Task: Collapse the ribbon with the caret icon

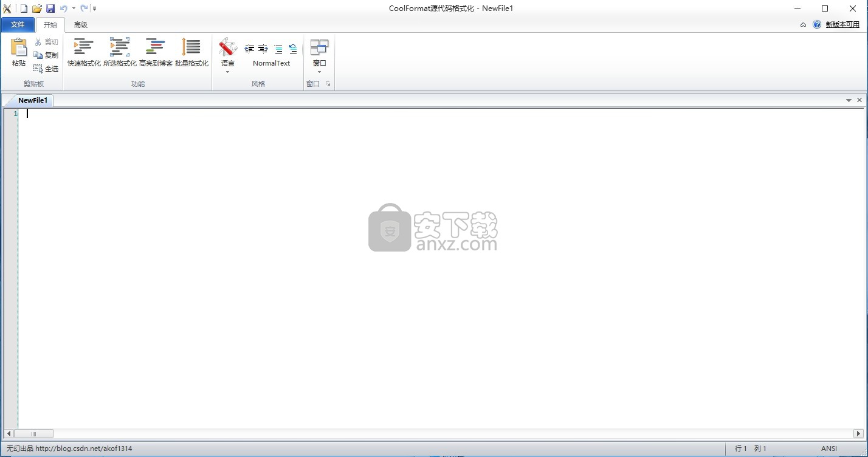Action: [x=803, y=25]
